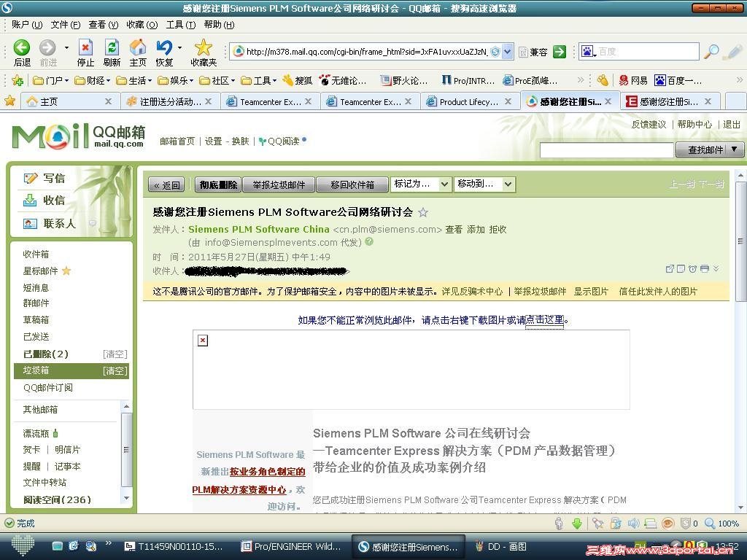Click the mail search input field
Image resolution: width=747 pixels, height=560 pixels.
tap(606, 150)
